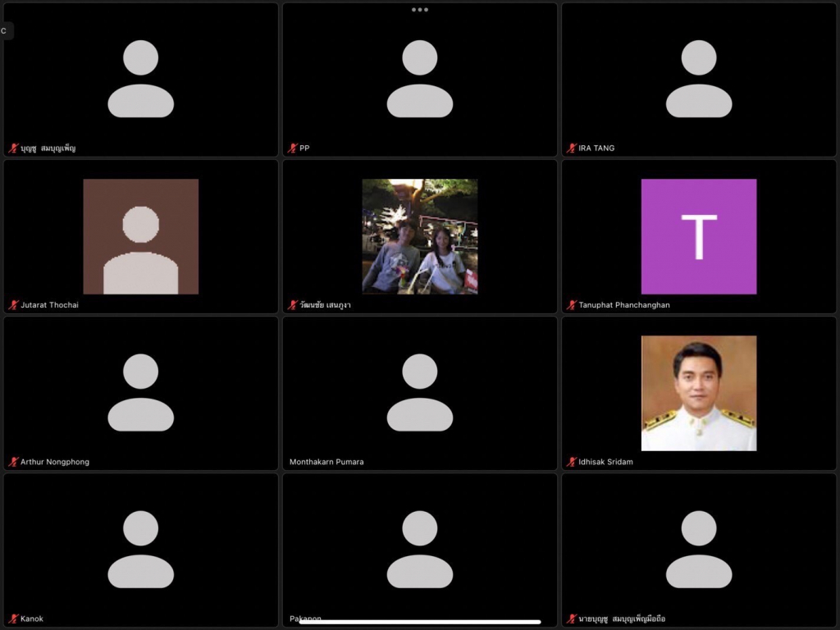Open the three-dot menu at the top
Image resolution: width=840 pixels, height=630 pixels.
(420, 10)
